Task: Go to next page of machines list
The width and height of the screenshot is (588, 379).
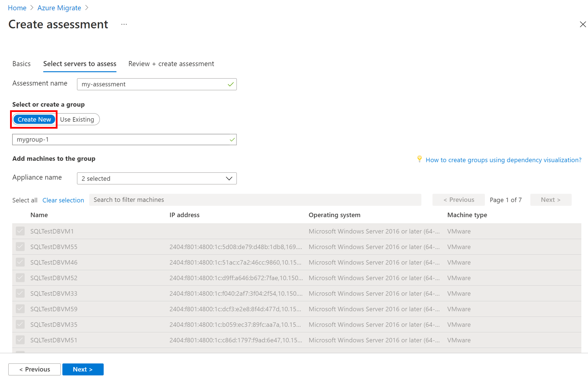Action: point(550,200)
